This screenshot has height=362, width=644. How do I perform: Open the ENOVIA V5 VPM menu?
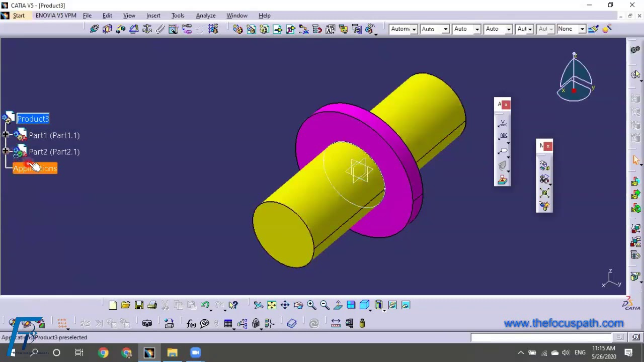[56, 16]
